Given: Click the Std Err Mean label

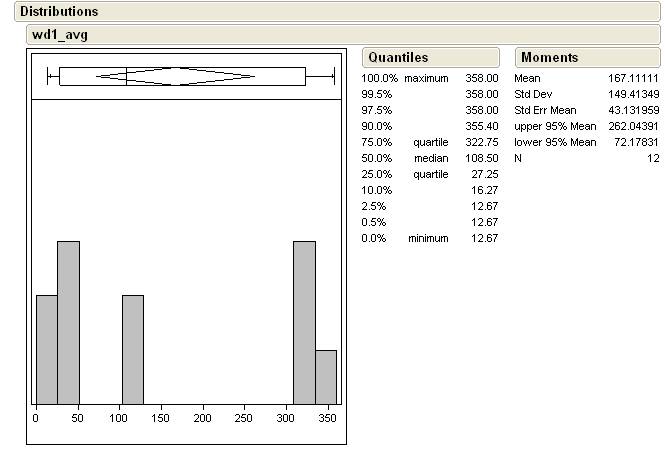Looking at the screenshot, I should pos(548,110).
